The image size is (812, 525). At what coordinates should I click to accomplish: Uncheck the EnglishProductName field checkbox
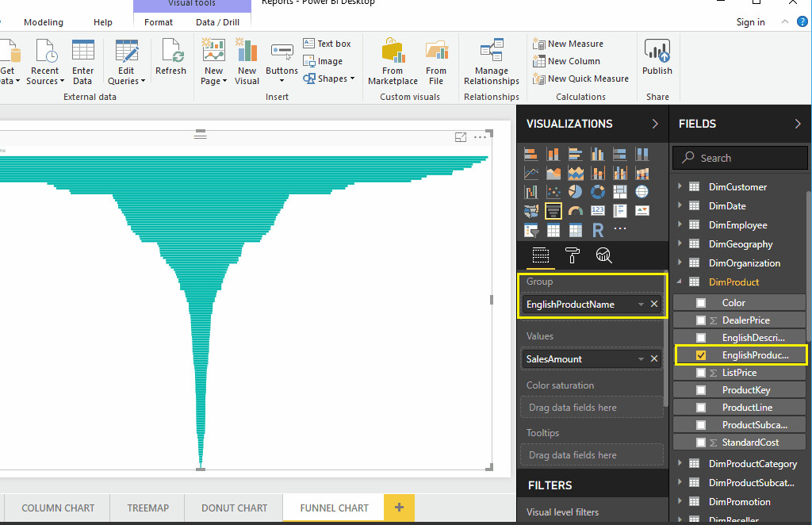pyautogui.click(x=701, y=355)
